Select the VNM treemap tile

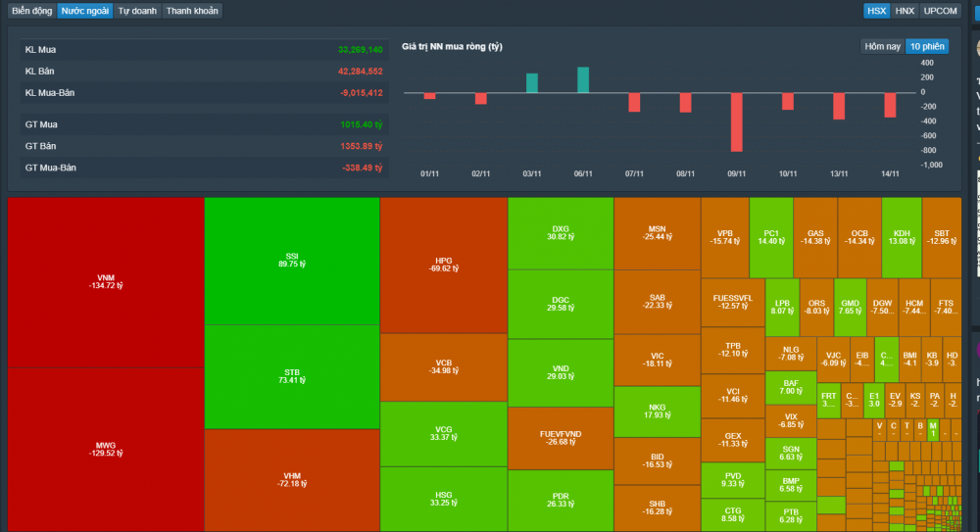pos(106,282)
